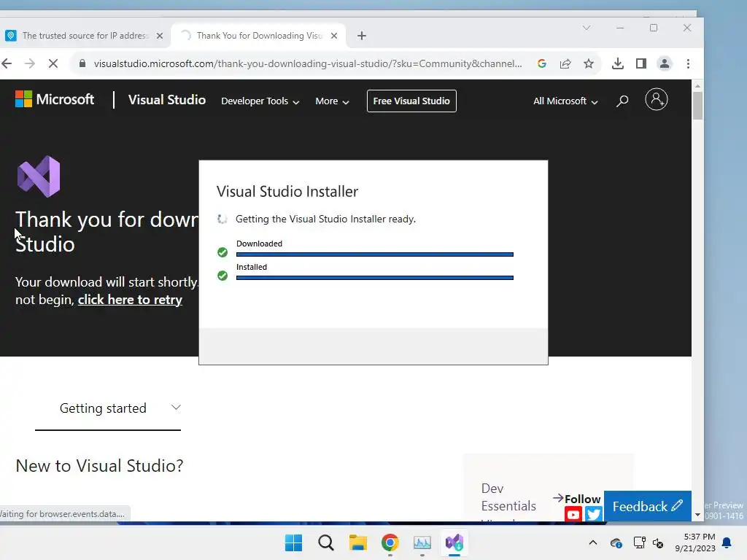Viewport: 747px width, 560px height.
Task: Click scrollbar down arrow
Action: [x=697, y=515]
